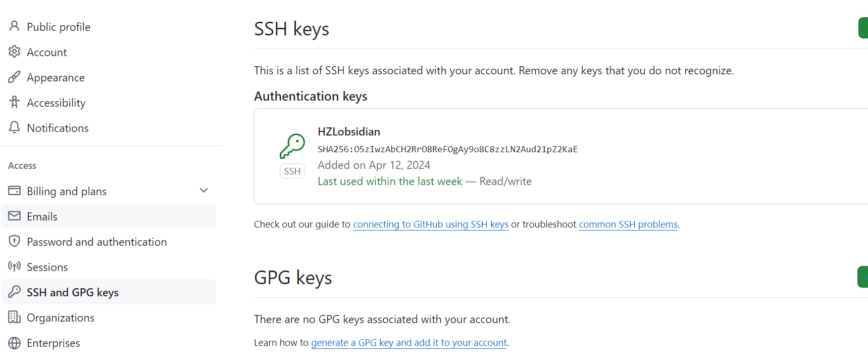Open connecting to GitHub using SSH keys guide
The image size is (868, 359).
pos(430,224)
